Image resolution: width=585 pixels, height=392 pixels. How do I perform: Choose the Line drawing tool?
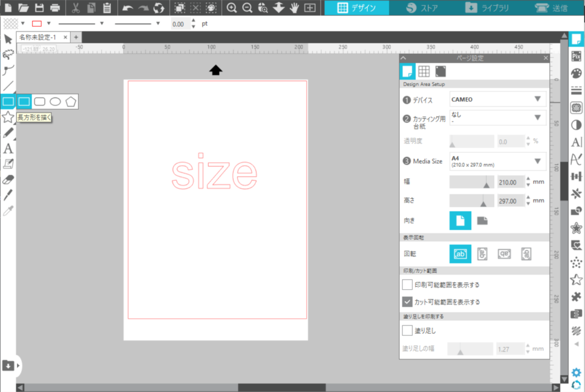(x=8, y=86)
